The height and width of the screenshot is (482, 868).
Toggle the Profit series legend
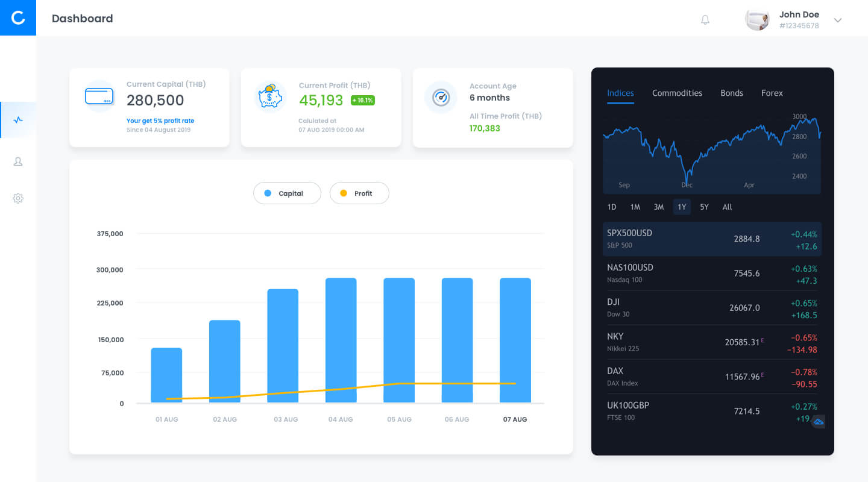359,193
